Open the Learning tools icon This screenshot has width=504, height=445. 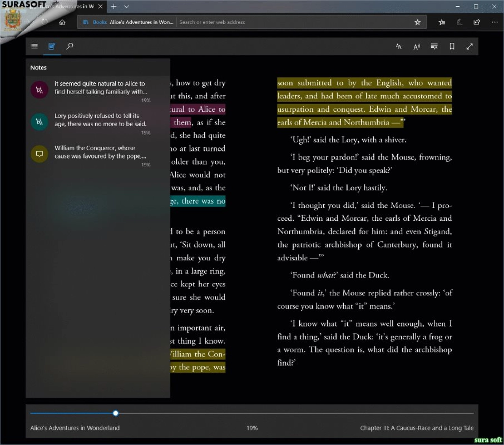434,46
